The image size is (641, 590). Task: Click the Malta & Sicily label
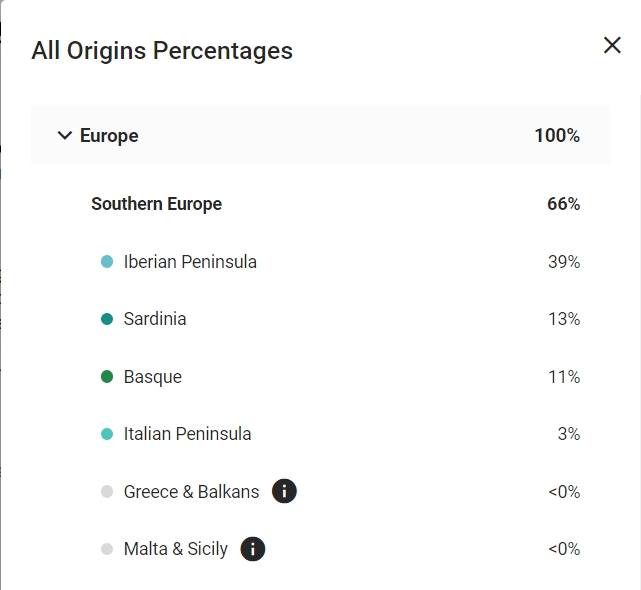pos(176,549)
